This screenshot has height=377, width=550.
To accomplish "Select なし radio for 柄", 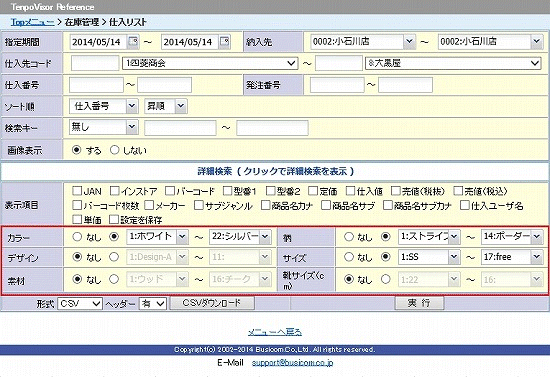I will [349, 237].
